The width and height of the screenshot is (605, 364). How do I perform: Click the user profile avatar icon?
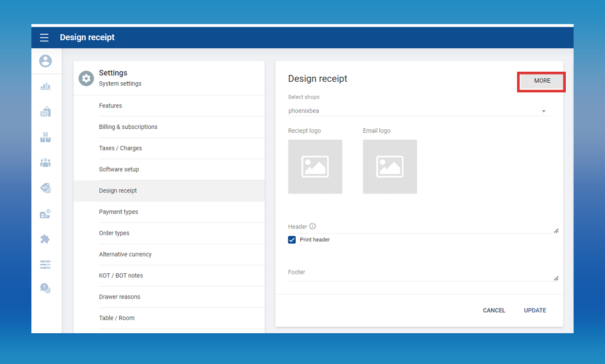[45, 61]
